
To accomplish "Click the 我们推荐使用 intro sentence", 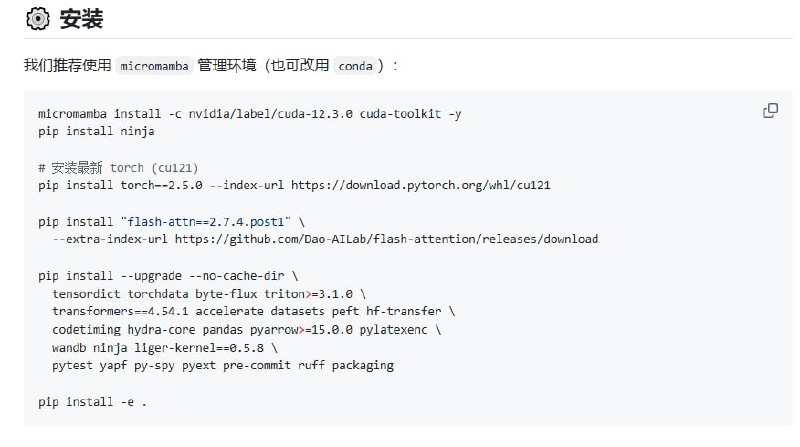I will pos(69,66).
